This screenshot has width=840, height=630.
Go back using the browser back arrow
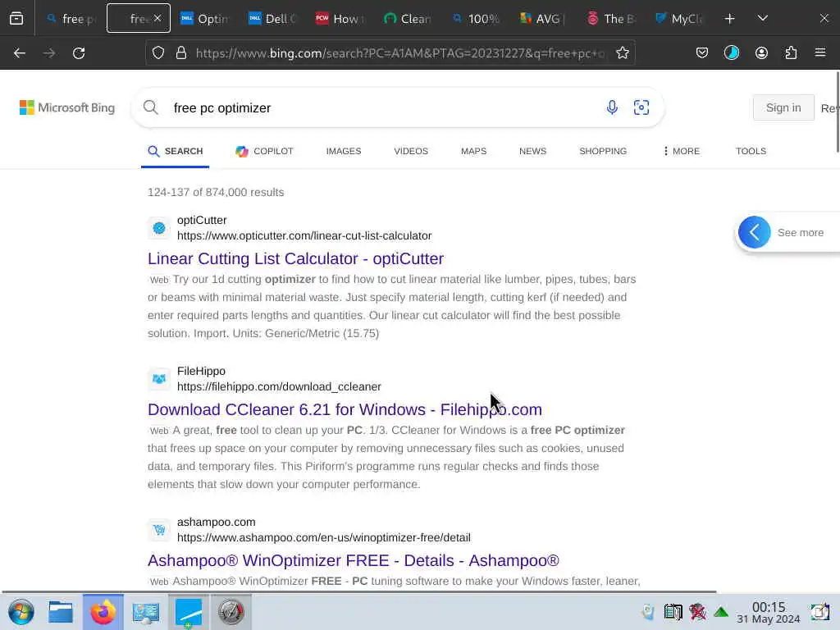tap(20, 53)
